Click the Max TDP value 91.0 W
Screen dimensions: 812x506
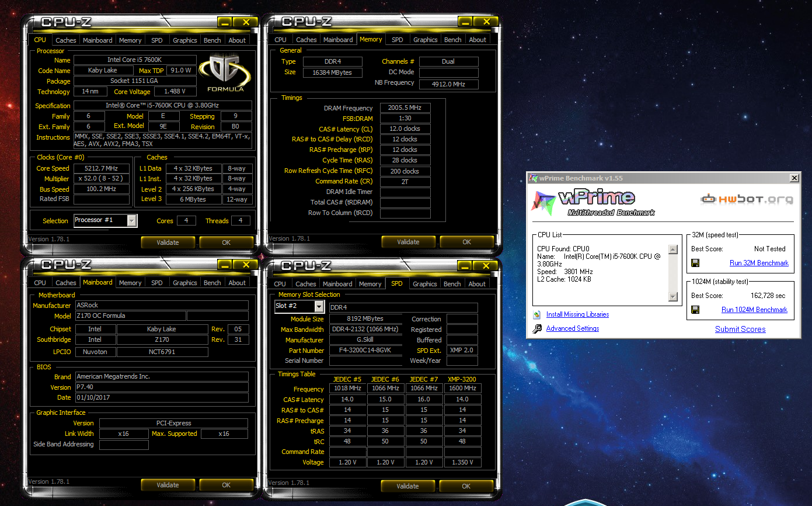(181, 71)
